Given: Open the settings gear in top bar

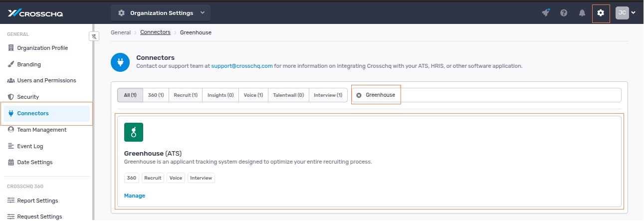Looking at the screenshot, I should (601, 13).
